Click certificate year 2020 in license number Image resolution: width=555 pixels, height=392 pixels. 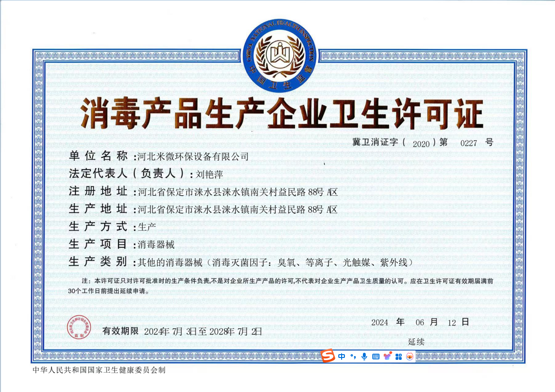[x=421, y=144]
